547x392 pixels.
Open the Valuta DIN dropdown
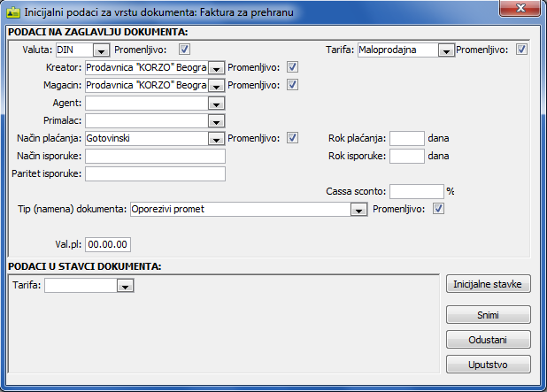pos(100,50)
